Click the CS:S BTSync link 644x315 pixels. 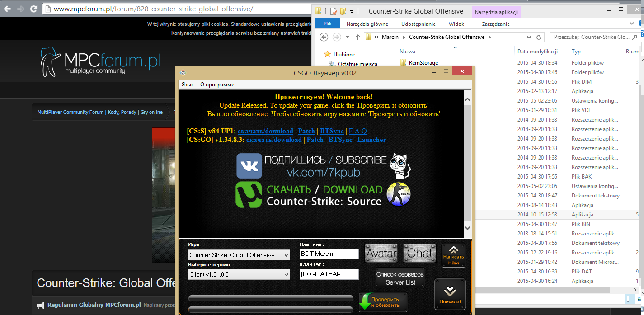[332, 131]
